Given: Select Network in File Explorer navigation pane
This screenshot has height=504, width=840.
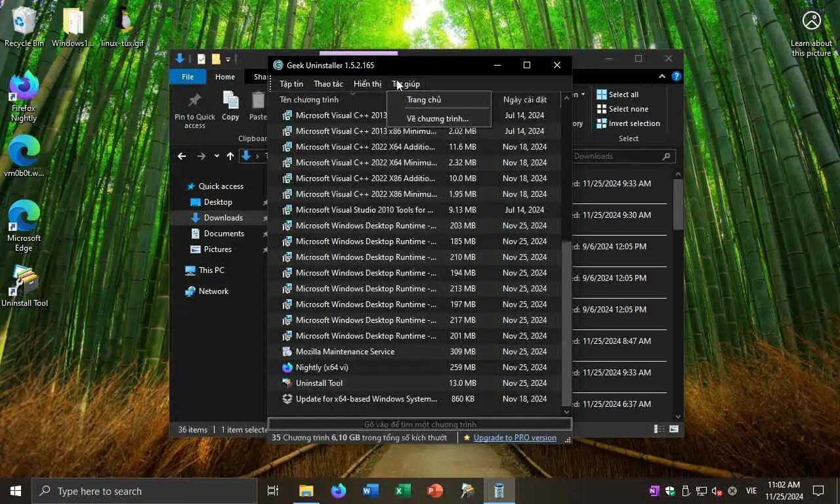Looking at the screenshot, I should tap(213, 291).
